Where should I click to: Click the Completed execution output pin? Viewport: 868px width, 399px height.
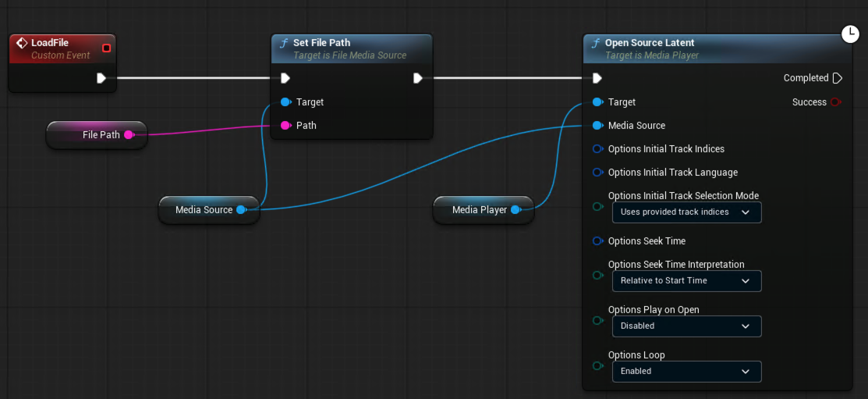[838, 78]
